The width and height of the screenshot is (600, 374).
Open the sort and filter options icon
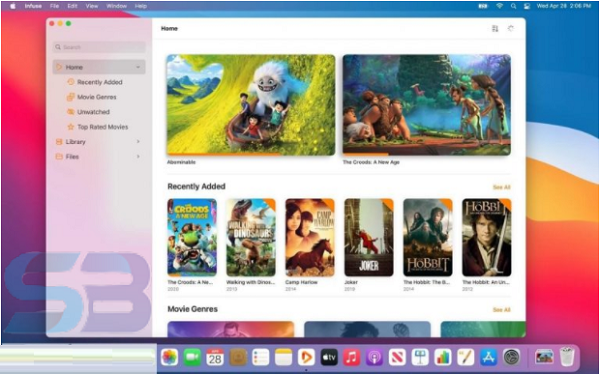coord(495,29)
